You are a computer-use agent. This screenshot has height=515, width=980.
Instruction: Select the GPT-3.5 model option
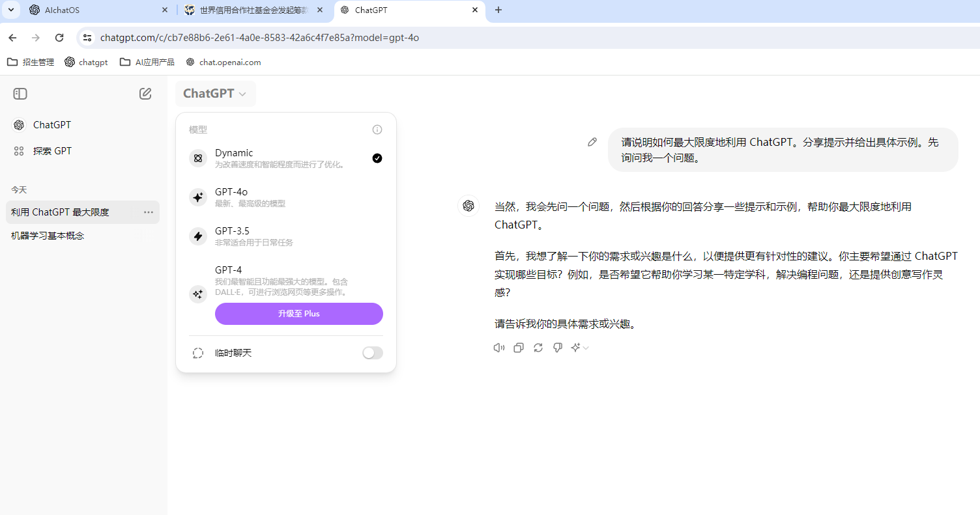coord(286,236)
